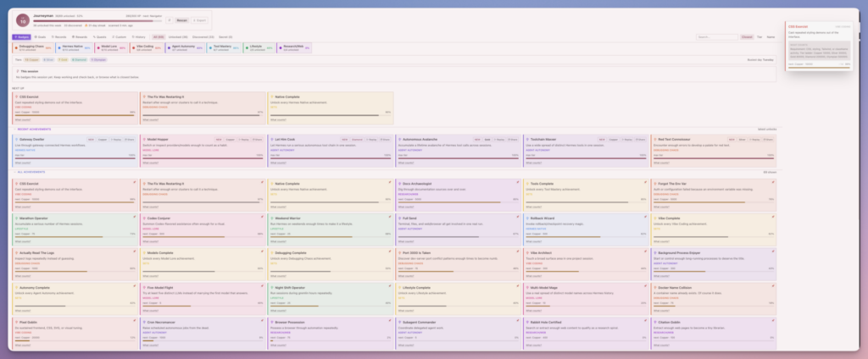The image size is (868, 359).
Task: Filter by Olympian tier
Action: click(98, 60)
